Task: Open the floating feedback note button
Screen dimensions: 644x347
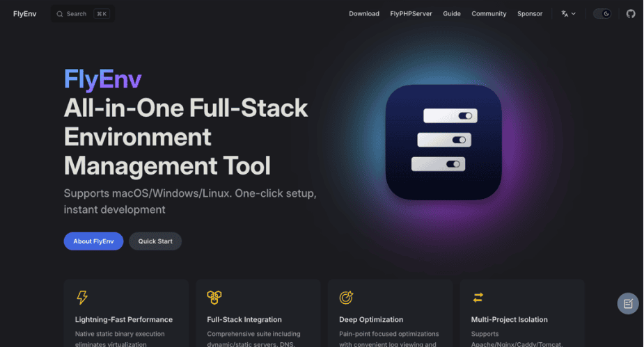Action: (628, 303)
